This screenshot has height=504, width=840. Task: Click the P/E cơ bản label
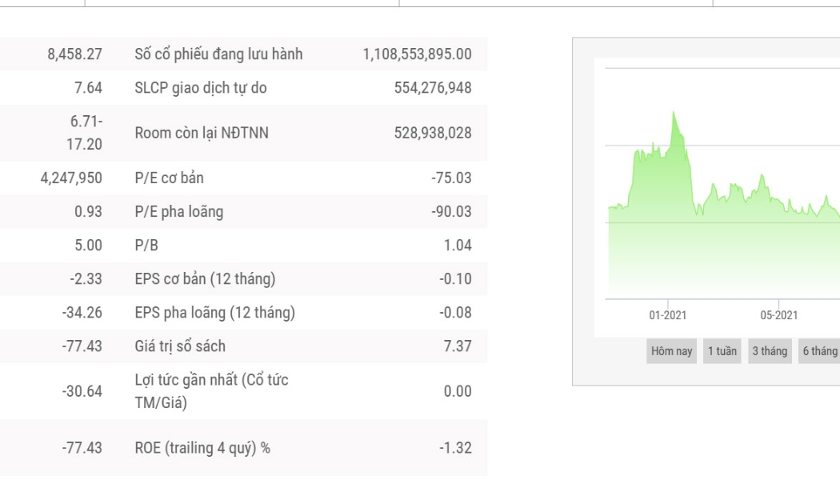click(170, 178)
